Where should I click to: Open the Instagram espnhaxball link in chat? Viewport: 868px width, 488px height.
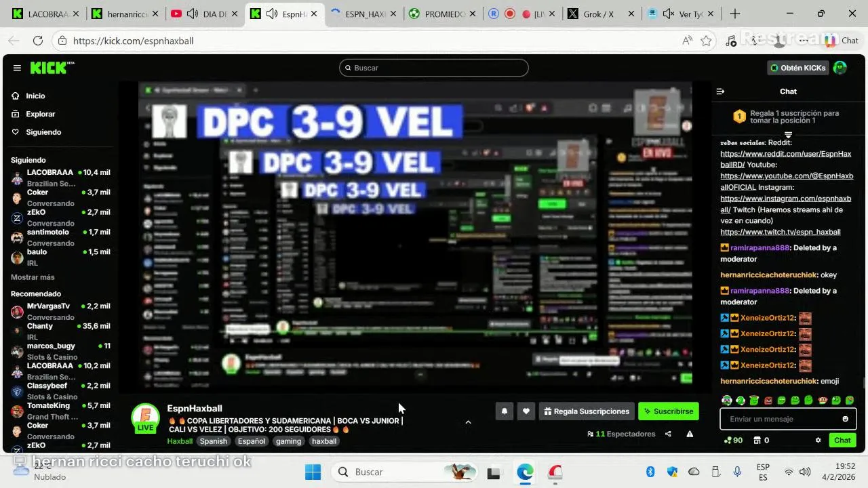click(x=785, y=204)
